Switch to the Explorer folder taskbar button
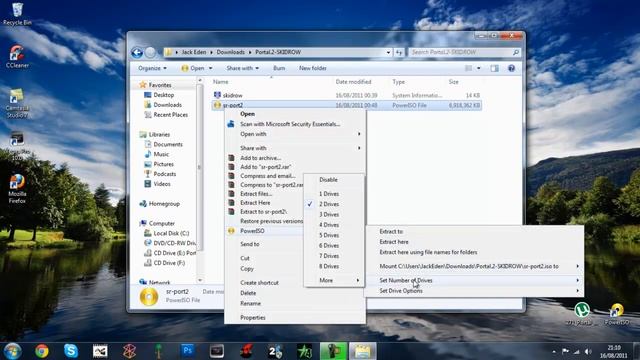640x360 pixels. click(x=362, y=351)
